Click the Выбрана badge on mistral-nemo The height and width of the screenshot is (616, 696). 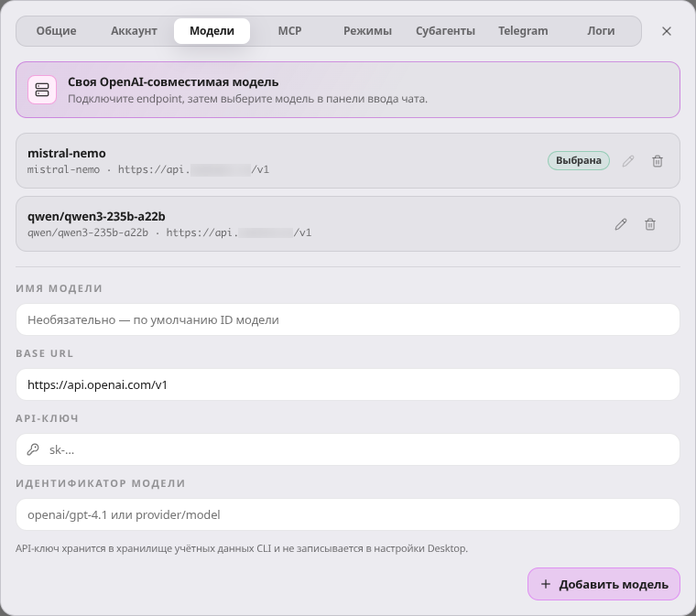[x=579, y=160]
